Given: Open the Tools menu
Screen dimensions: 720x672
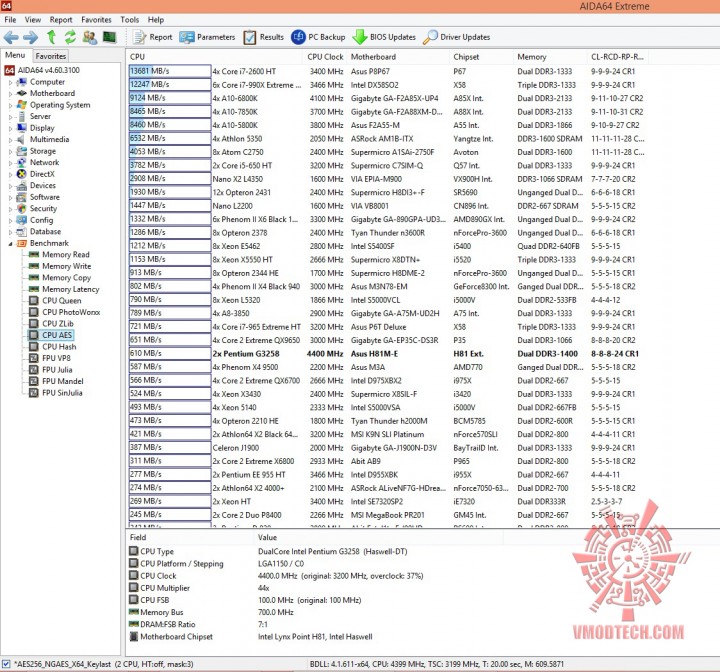Looking at the screenshot, I should pos(129,20).
